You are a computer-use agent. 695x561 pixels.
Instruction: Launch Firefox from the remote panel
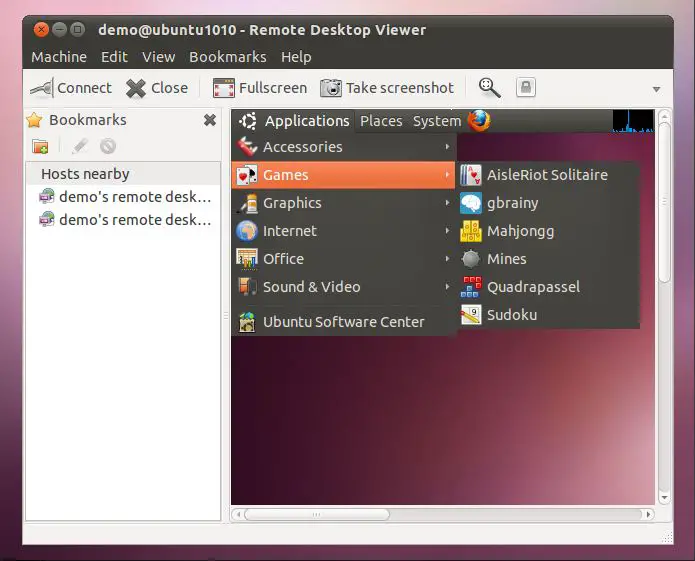[x=479, y=121]
